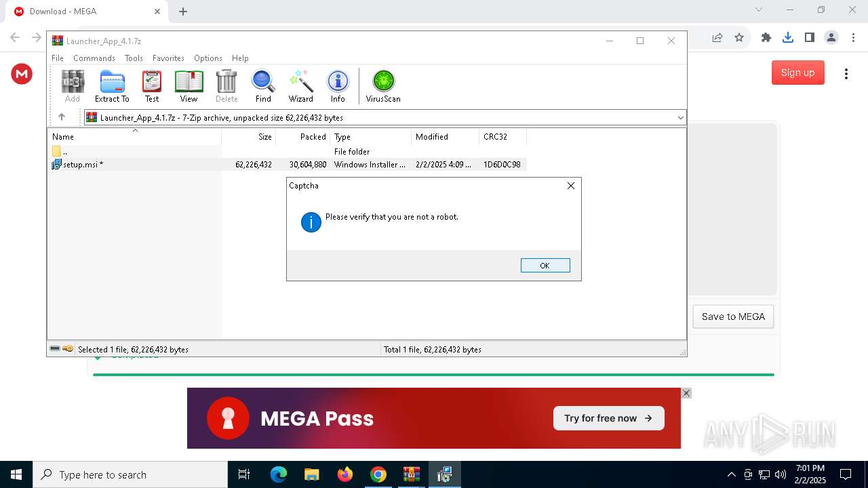868x488 pixels.
Task: Click OK in the Captcha dialog
Action: [x=545, y=266]
